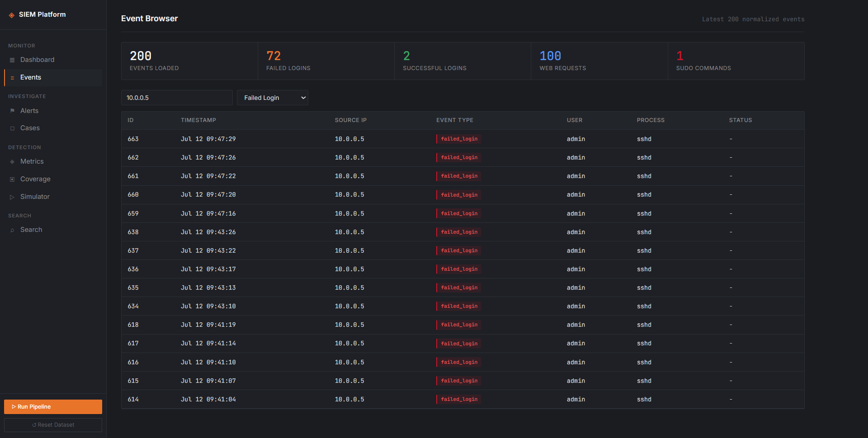The width and height of the screenshot is (868, 438).
Task: Click the Events list icon
Action: 12,78
